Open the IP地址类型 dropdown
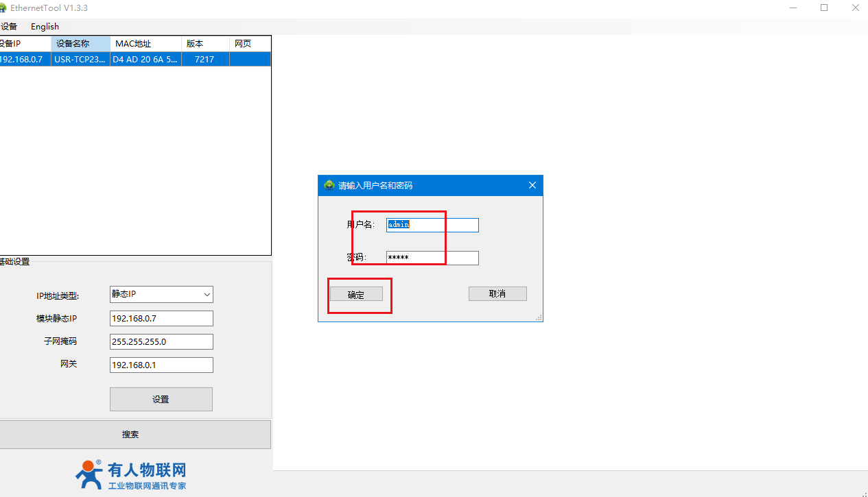The height and width of the screenshot is (497, 868). [x=161, y=295]
